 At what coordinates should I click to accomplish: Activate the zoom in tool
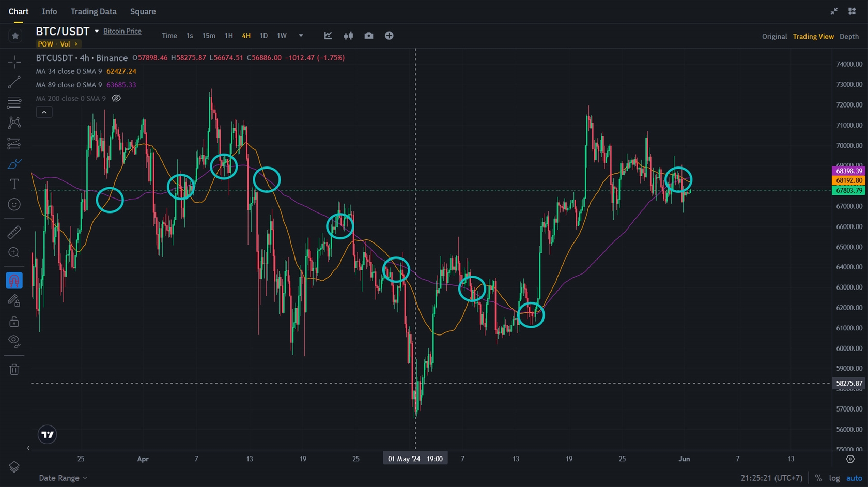14,253
